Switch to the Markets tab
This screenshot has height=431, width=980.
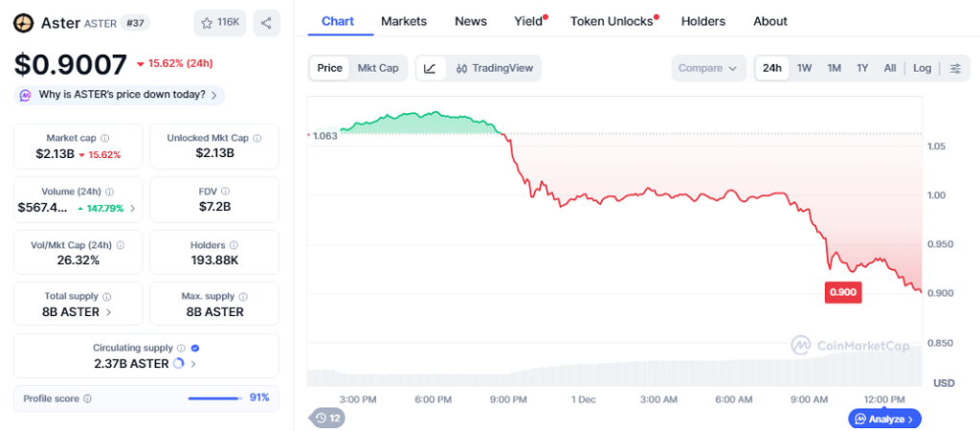(x=404, y=21)
